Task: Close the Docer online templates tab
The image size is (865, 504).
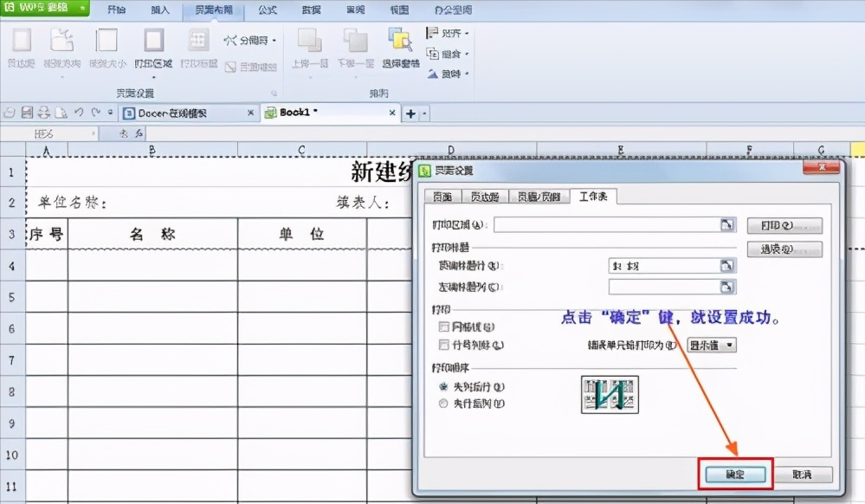Action: [250, 113]
